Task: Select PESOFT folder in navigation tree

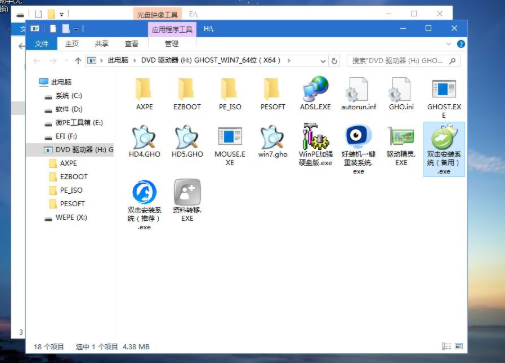Action: (x=67, y=204)
